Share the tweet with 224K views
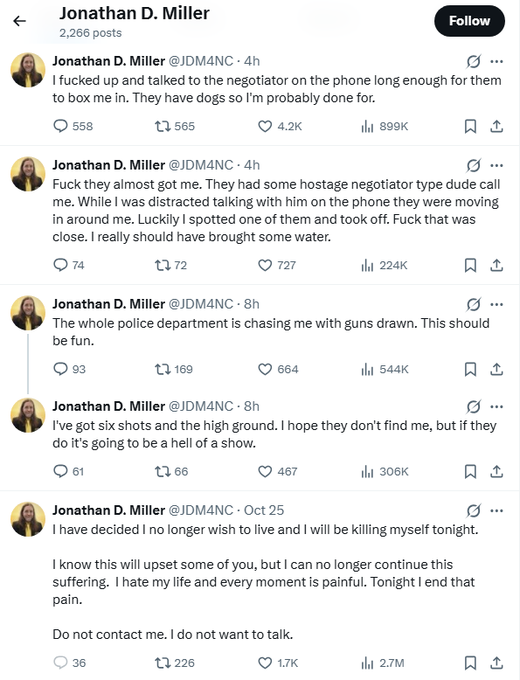The width and height of the screenshot is (520, 680). (497, 265)
